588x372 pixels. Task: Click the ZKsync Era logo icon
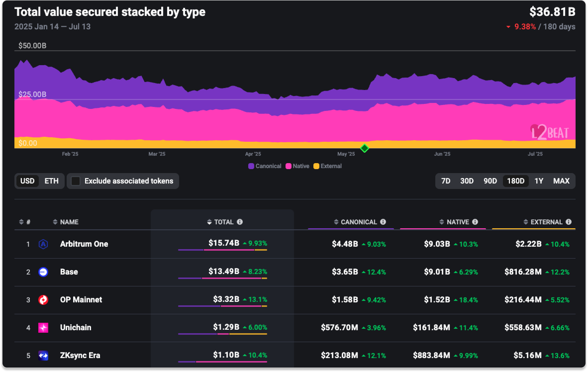click(43, 356)
